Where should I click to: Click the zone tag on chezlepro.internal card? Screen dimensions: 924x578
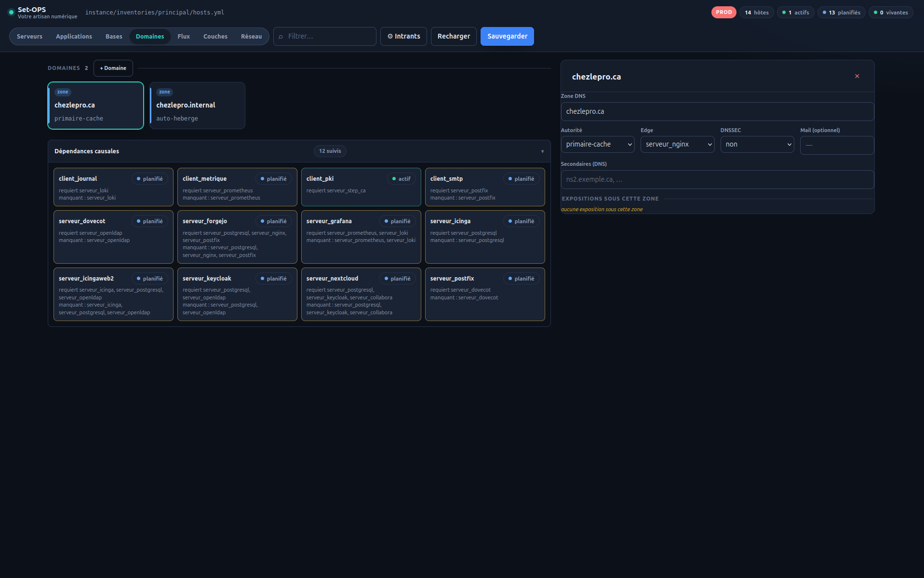pyautogui.click(x=164, y=92)
